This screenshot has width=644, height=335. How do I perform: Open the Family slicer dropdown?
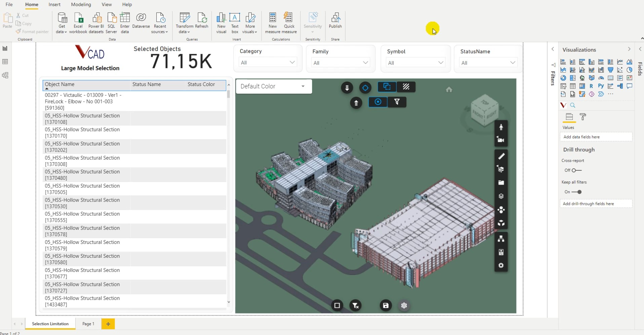pyautogui.click(x=341, y=63)
